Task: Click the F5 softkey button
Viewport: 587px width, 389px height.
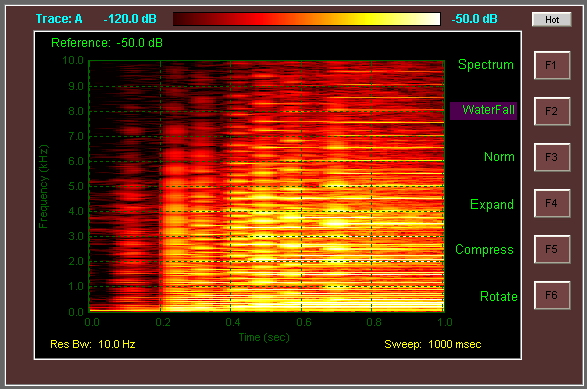Action: (552, 249)
